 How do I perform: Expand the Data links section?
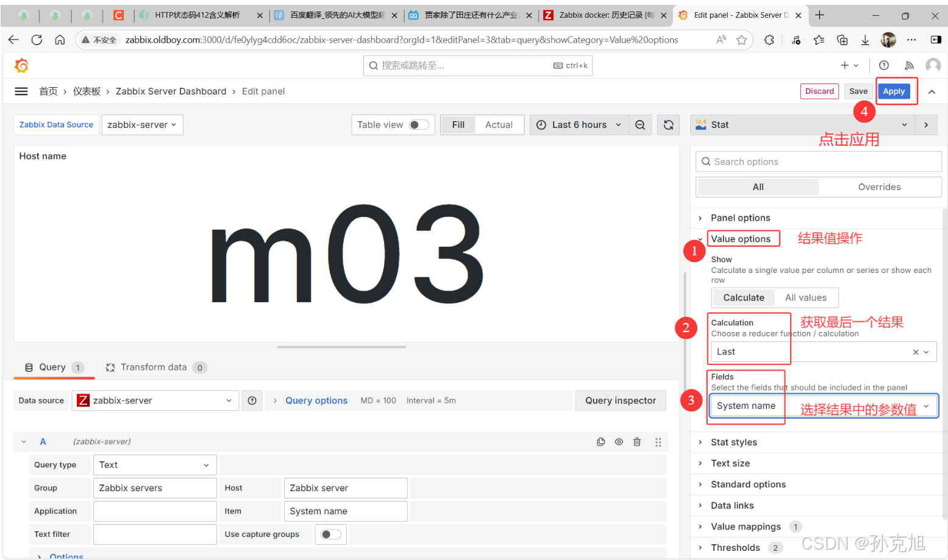coord(732,506)
